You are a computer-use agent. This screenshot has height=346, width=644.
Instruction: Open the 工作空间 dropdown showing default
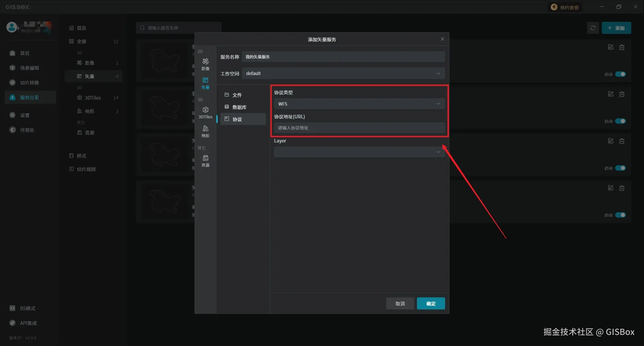point(343,73)
